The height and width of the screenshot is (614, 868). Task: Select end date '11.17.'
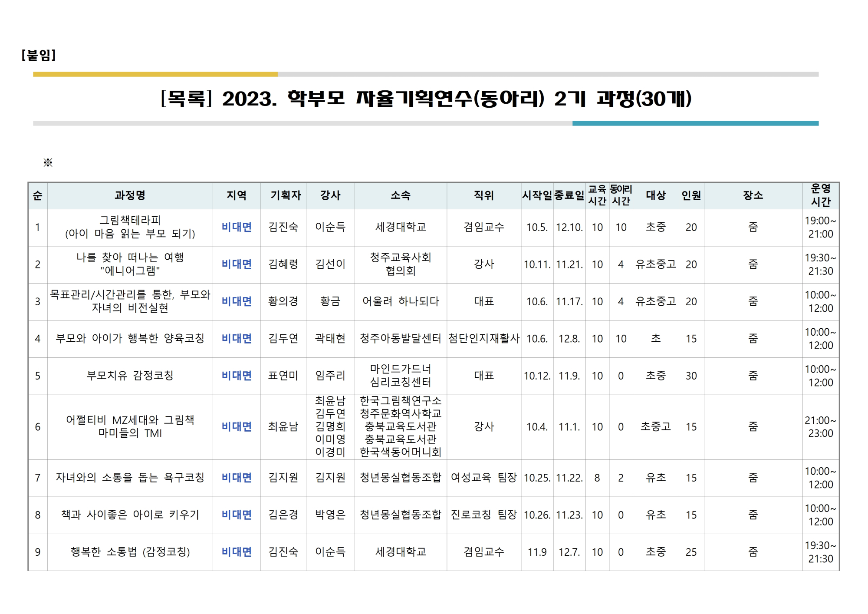[569, 301]
